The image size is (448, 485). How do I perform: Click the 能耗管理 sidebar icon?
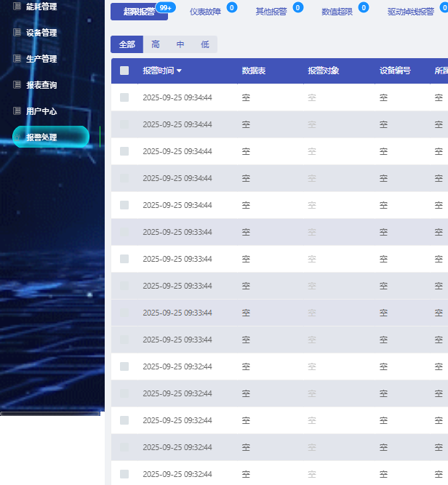(17, 7)
